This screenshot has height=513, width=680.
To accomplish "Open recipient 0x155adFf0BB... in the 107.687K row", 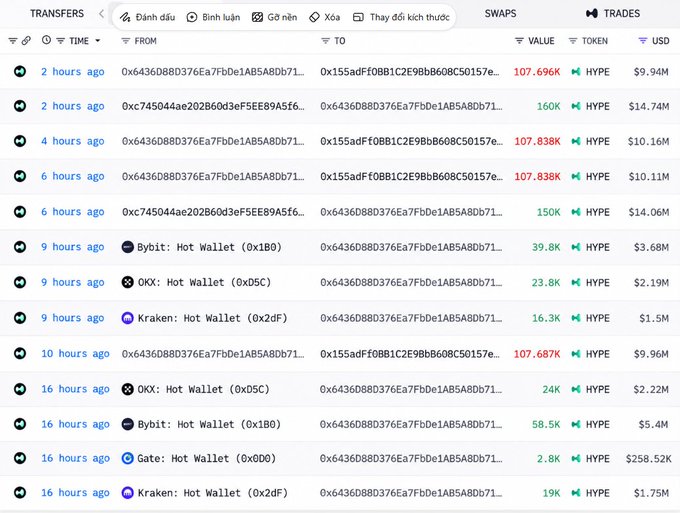I will click(410, 354).
